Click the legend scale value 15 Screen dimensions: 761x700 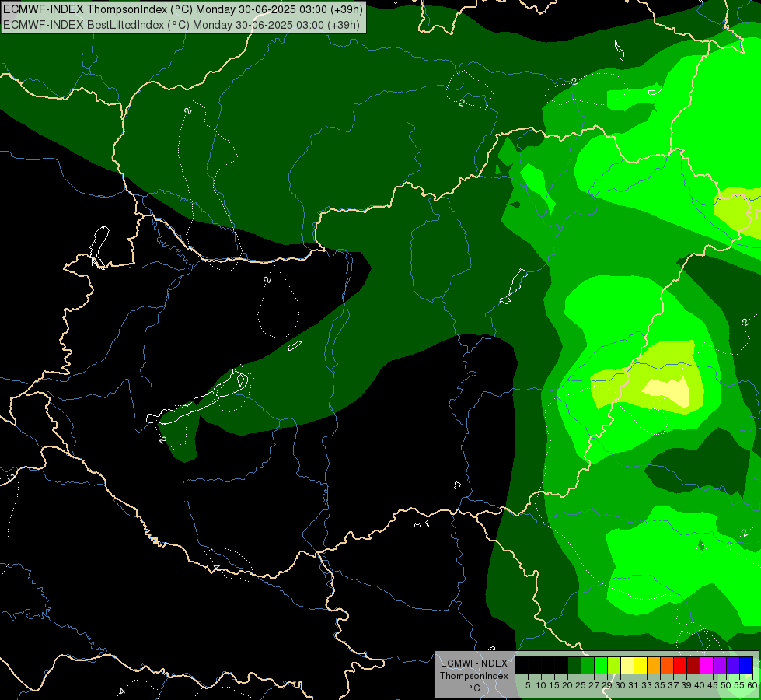554,685
